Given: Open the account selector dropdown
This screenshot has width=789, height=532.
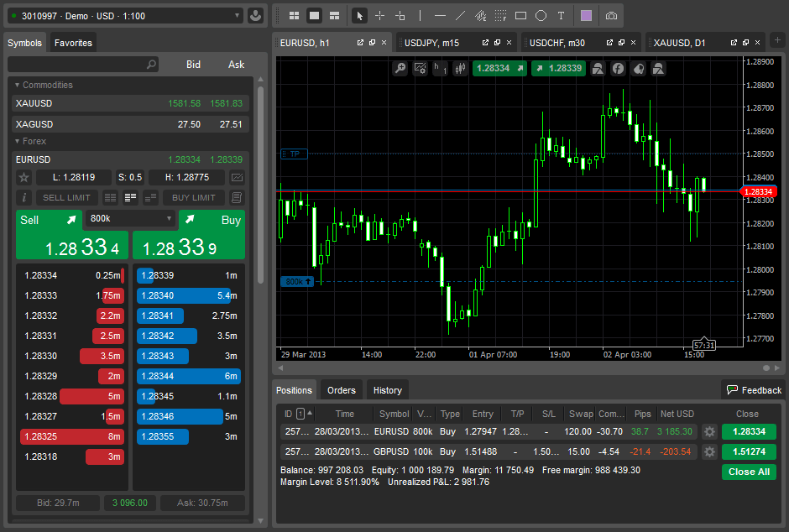Looking at the screenshot, I should [124, 16].
